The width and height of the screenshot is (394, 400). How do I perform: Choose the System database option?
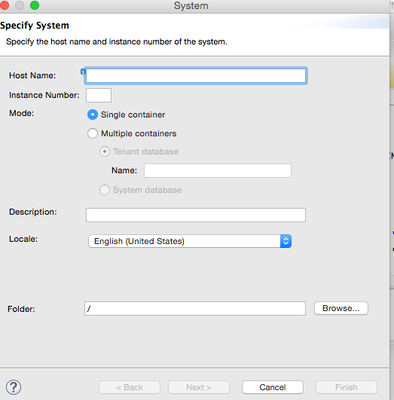coord(104,190)
